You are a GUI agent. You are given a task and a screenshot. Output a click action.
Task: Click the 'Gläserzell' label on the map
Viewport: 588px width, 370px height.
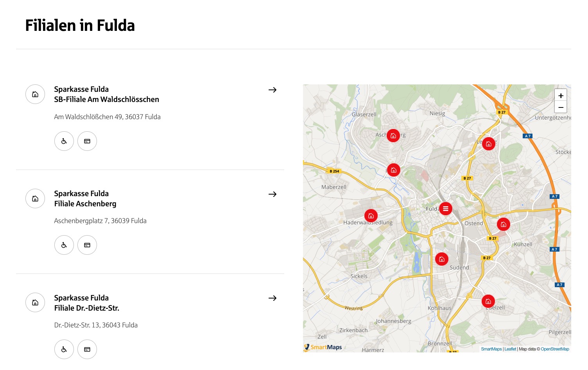[364, 114]
